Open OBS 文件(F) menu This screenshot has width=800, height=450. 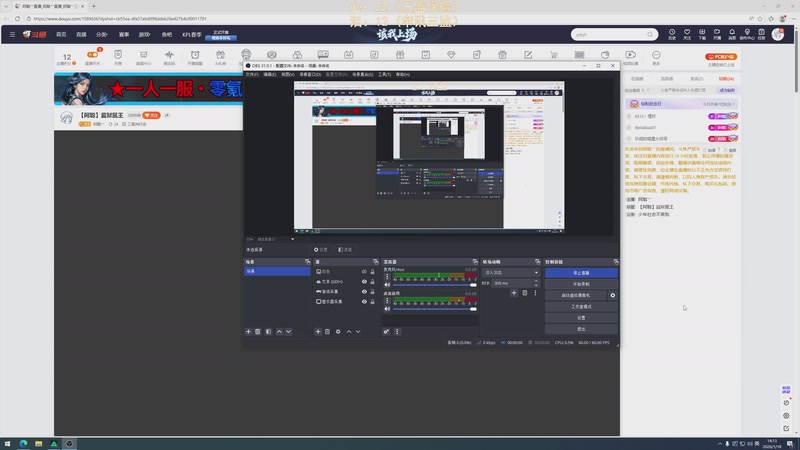[x=252, y=74]
